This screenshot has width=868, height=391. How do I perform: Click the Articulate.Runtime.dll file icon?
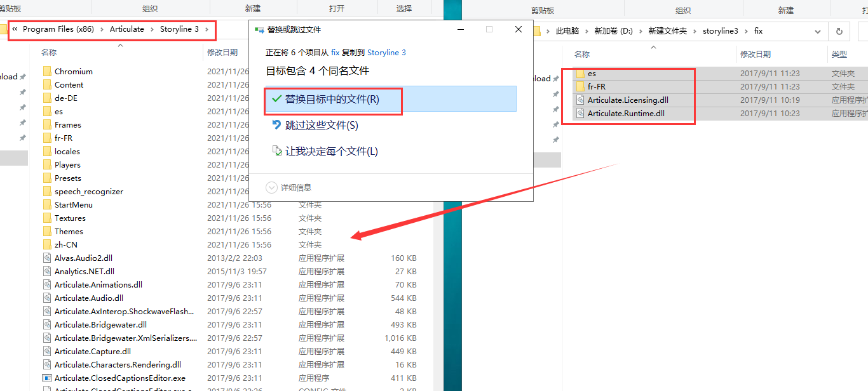(x=580, y=113)
